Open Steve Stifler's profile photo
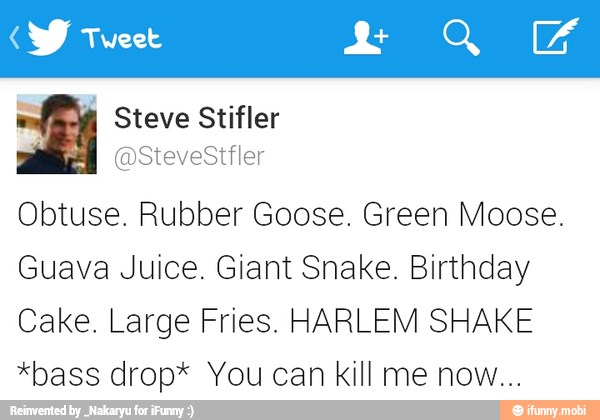Screen dimensions: 600x420 point(57,134)
